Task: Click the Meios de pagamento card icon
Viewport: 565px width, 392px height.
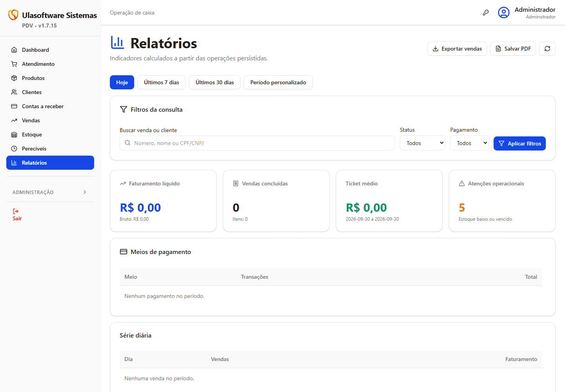Action: [124, 252]
